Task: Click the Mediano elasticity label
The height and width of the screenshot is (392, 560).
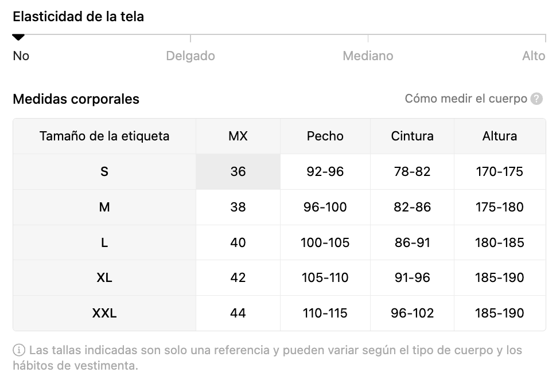Action: 368,56
